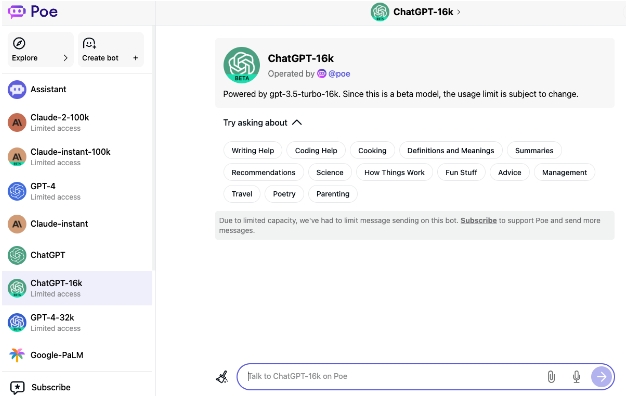Open Explore from the compass icon

coord(19,43)
